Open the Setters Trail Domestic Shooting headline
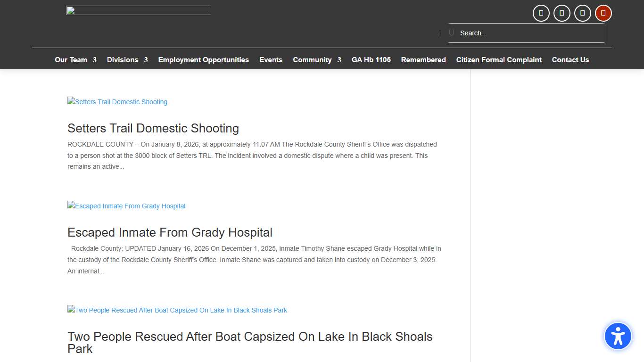644x362 pixels. [x=153, y=128]
